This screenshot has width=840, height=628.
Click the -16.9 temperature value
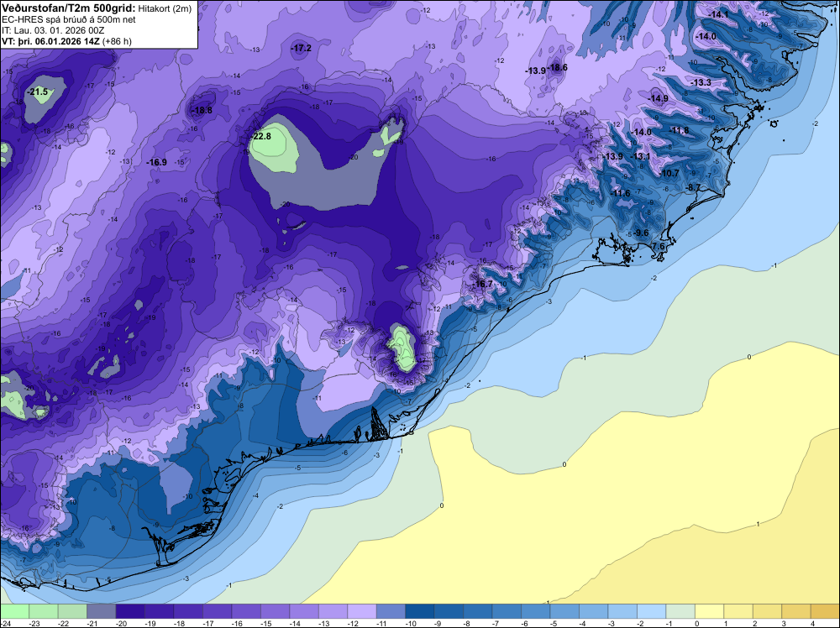[x=156, y=162]
